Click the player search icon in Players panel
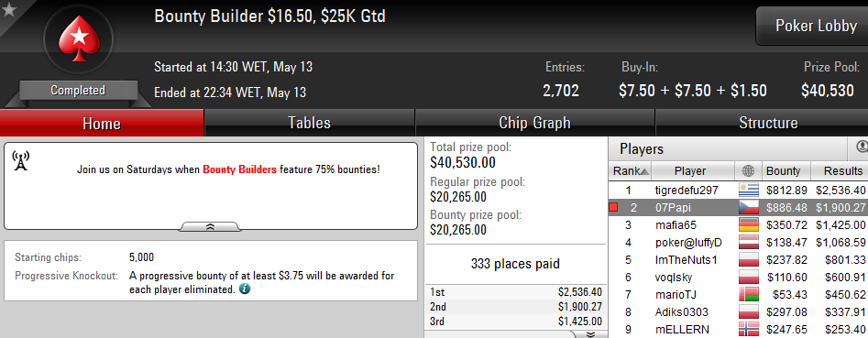The height and width of the screenshot is (338, 868). point(862,147)
